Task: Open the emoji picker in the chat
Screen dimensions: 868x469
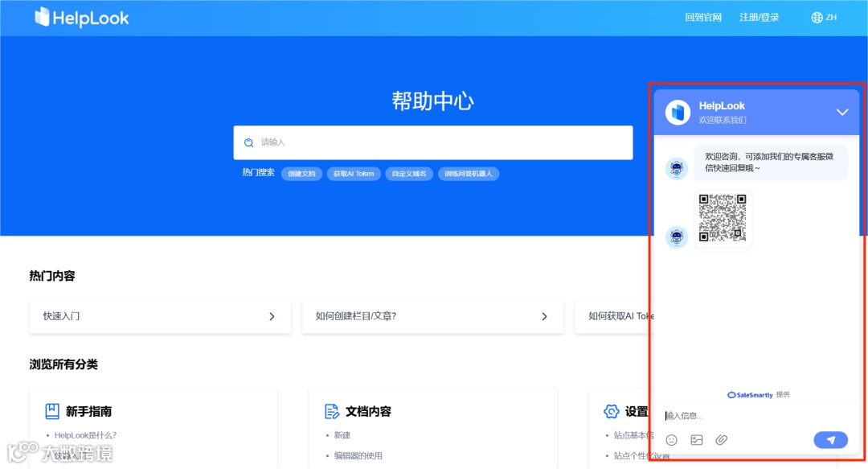Action: tap(671, 439)
